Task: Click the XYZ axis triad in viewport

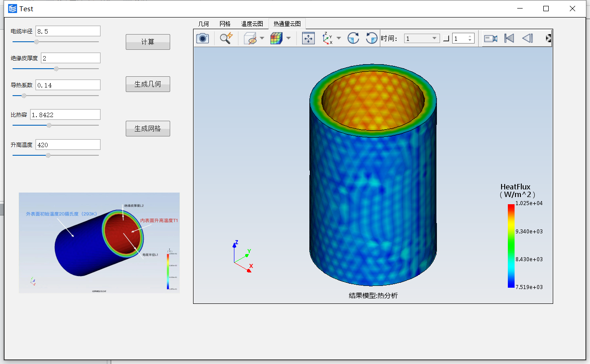Action: [243, 257]
